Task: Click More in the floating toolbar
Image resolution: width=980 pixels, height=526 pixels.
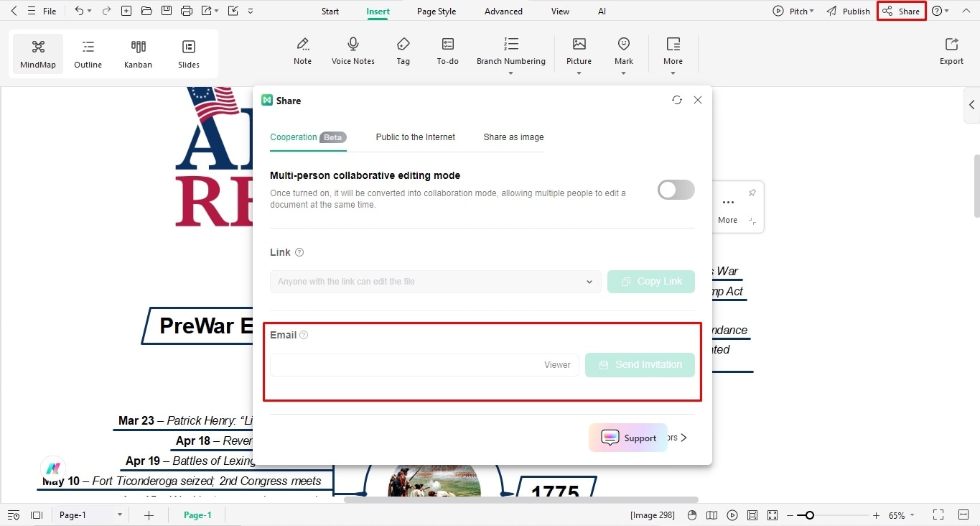Action: 727,211
